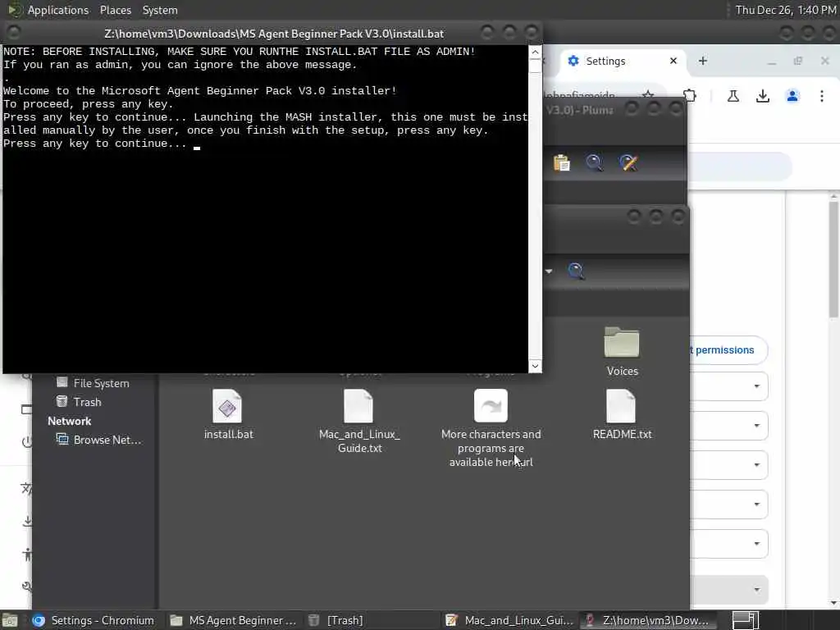Viewport: 840px width, 630px height.
Task: Click the Chromium settings search field
Action: coord(739,166)
